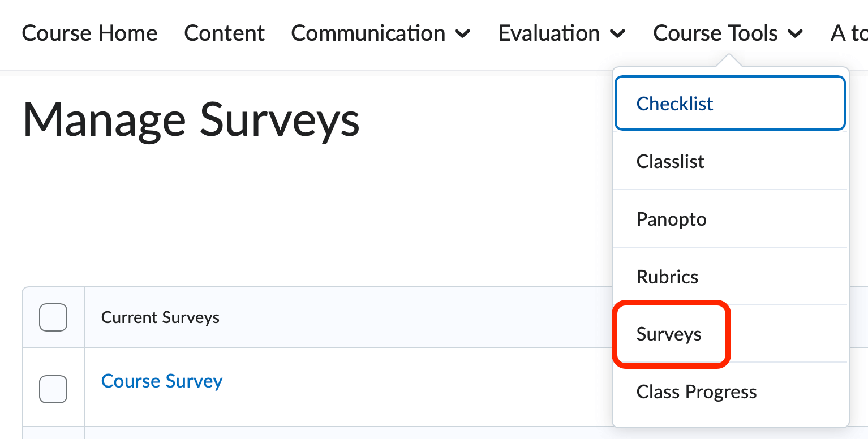Viewport: 868px width, 439px height.
Task: Check the checkbox beside Course Survey
Action: 53,389
